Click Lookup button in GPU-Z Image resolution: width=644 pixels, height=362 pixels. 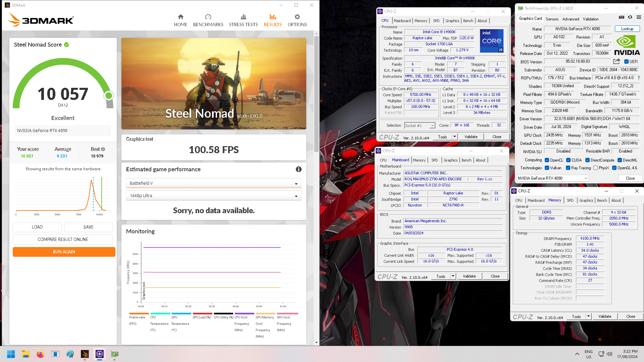pyautogui.click(x=627, y=29)
